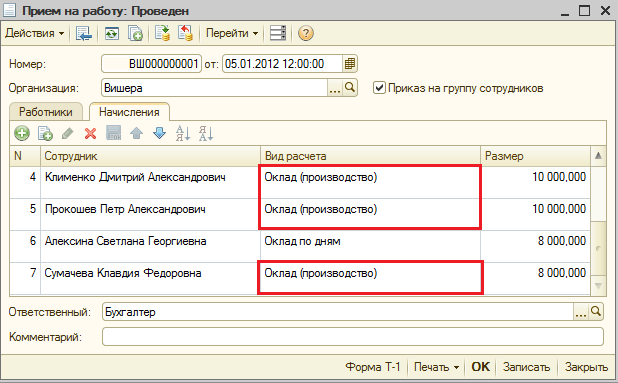Select the Начисления tab
Screen dimensions: 618x383
tap(129, 112)
